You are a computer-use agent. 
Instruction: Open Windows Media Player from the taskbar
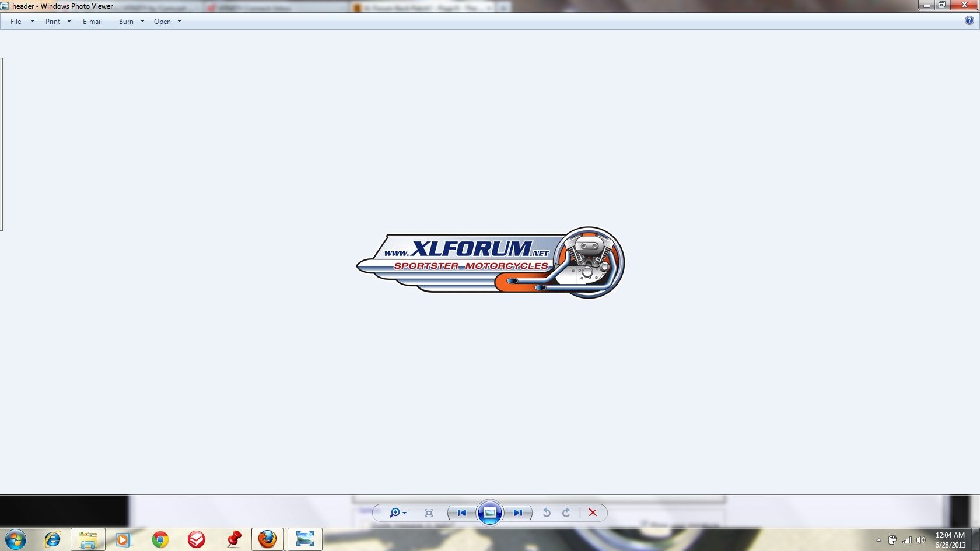(x=123, y=539)
